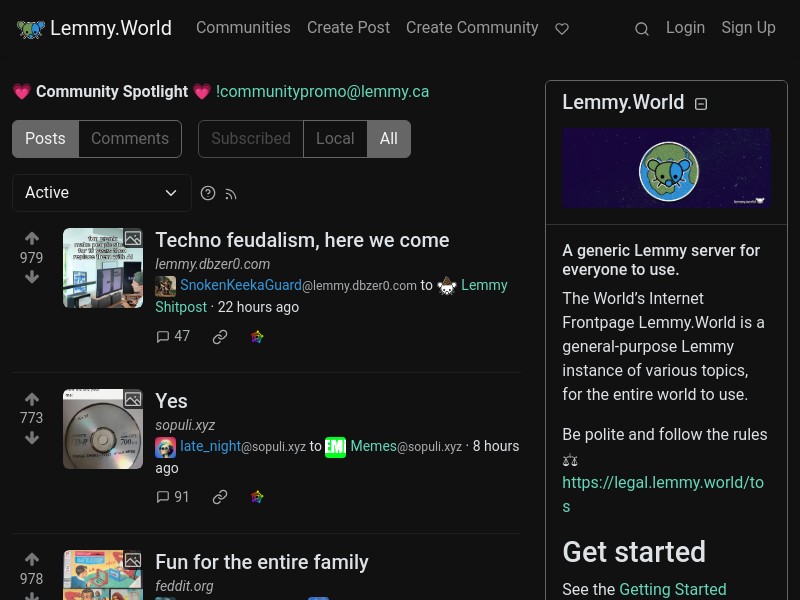800x600 pixels.
Task: Click late_night's avatar icon
Action: coord(165,447)
